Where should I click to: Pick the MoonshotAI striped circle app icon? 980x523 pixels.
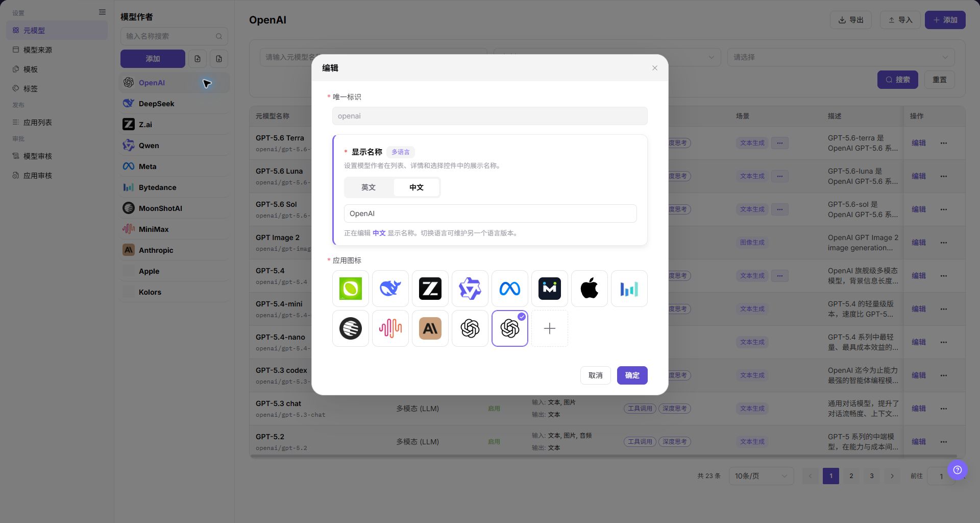(x=351, y=328)
